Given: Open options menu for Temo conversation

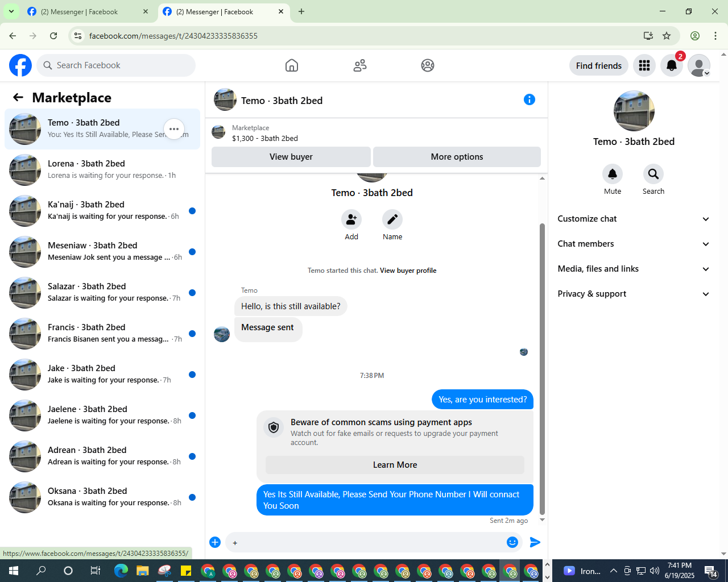Looking at the screenshot, I should pos(174,129).
